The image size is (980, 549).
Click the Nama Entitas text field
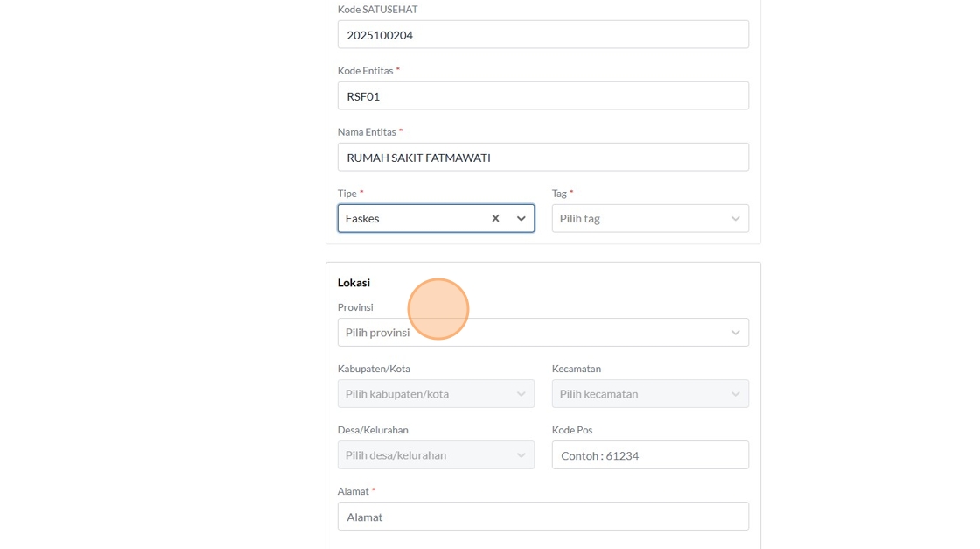542,158
